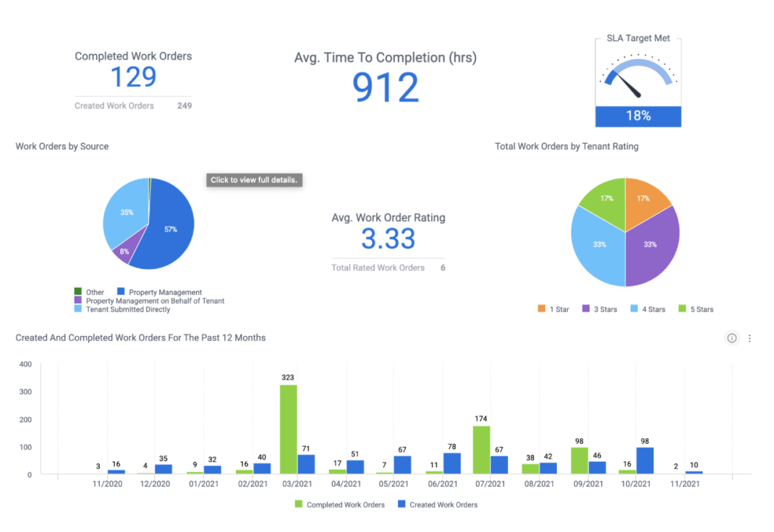This screenshot has height=532, width=774.
Task: Click the 3 Stars legend item
Action: click(599, 309)
